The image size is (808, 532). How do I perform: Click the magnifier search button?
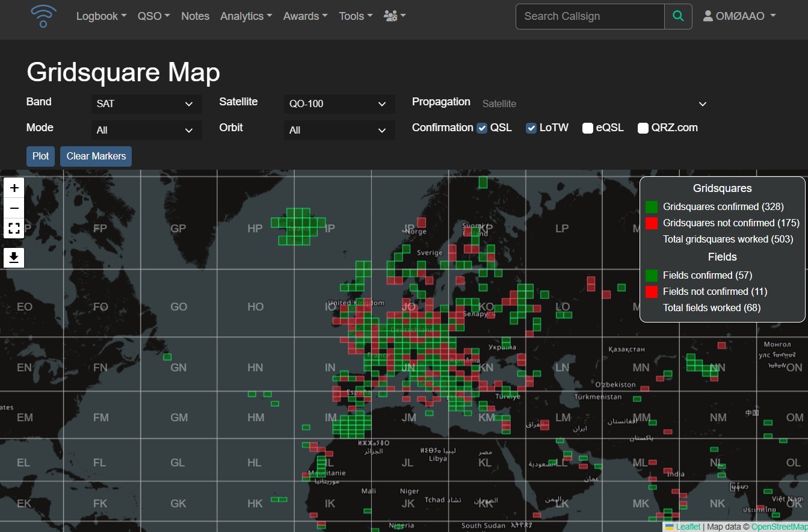(x=678, y=16)
